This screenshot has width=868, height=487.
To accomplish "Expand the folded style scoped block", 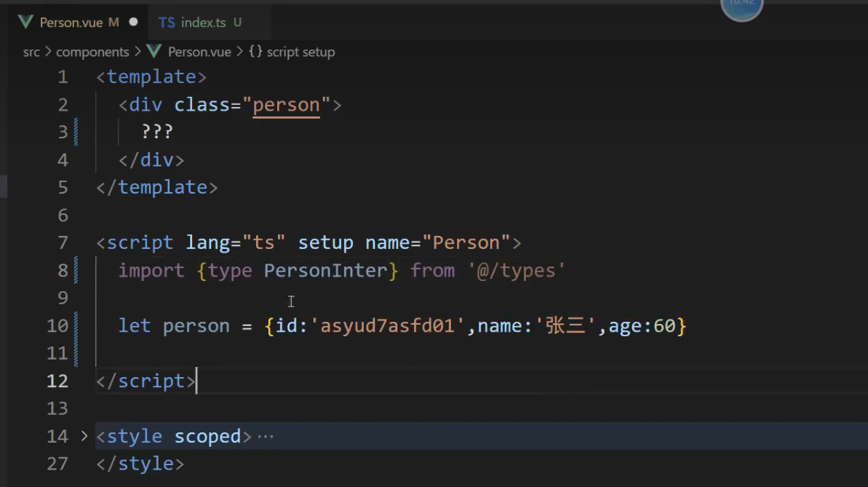I will (84, 436).
